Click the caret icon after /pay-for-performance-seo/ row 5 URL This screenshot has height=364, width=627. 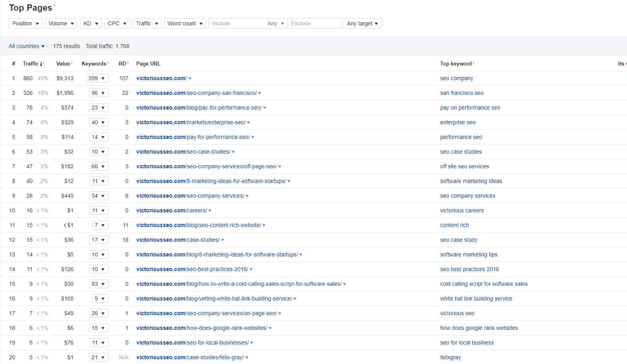click(x=253, y=137)
